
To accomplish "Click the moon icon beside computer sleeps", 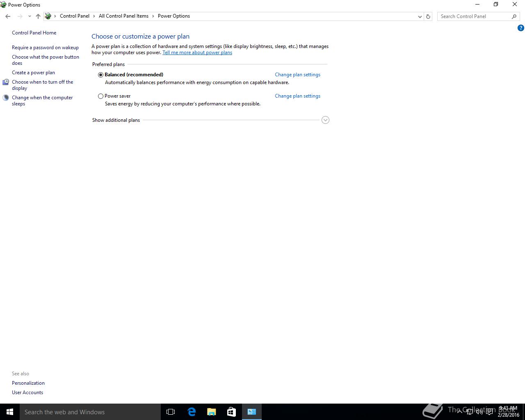I will pos(6,98).
